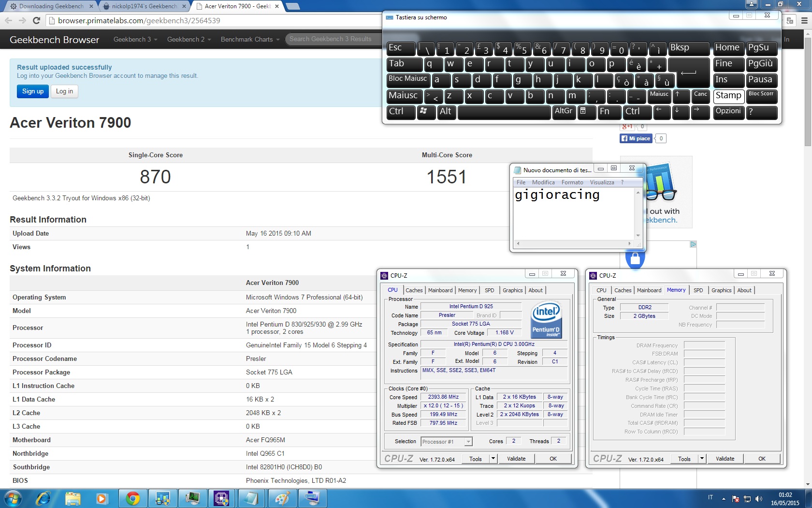Image resolution: width=812 pixels, height=508 pixels.
Task: Show hidden tray icons arrow
Action: pyautogui.click(x=724, y=499)
